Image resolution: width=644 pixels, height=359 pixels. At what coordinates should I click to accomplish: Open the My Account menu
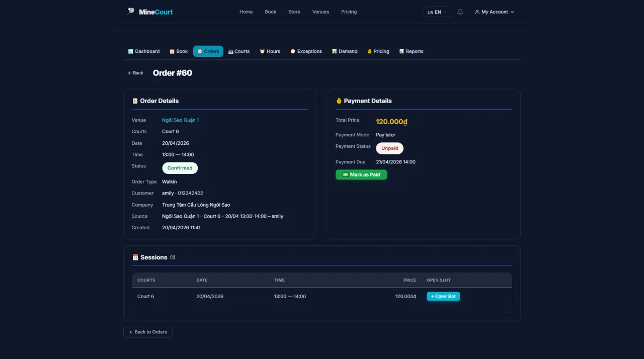pyautogui.click(x=494, y=12)
